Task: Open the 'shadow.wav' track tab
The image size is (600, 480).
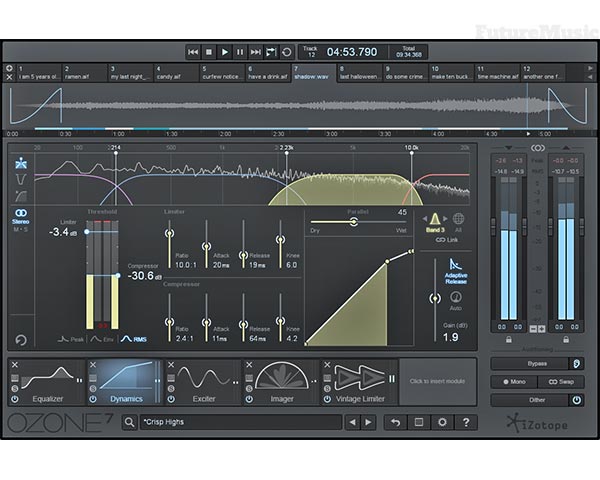Action: (x=314, y=73)
